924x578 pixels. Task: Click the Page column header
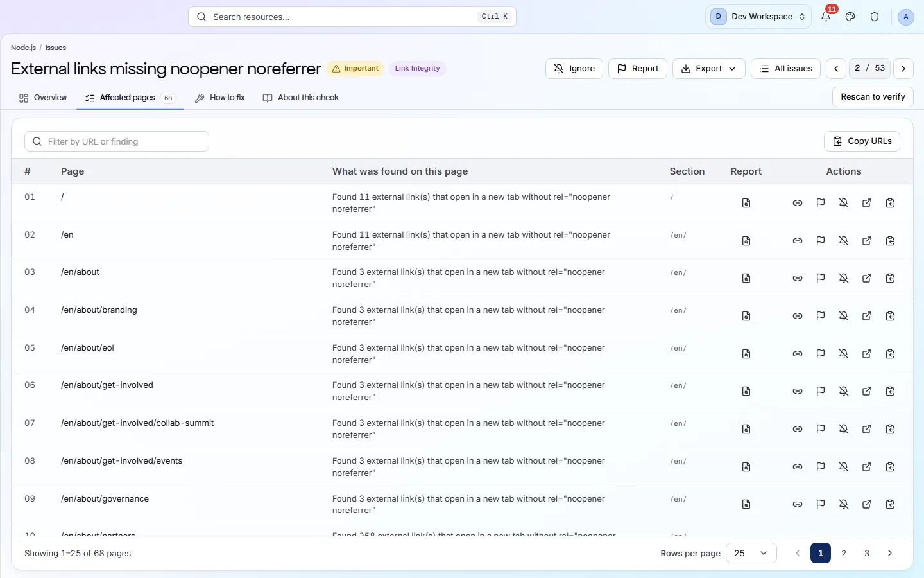click(73, 171)
